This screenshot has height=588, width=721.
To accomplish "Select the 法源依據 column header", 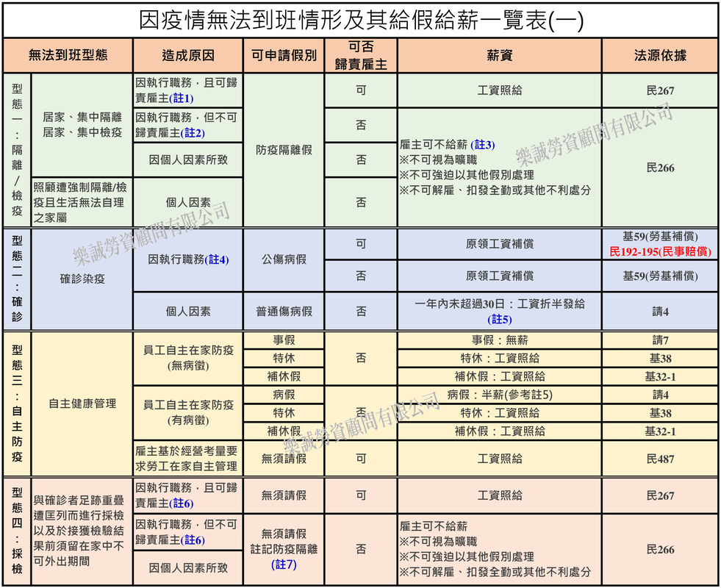I will coord(660,55).
